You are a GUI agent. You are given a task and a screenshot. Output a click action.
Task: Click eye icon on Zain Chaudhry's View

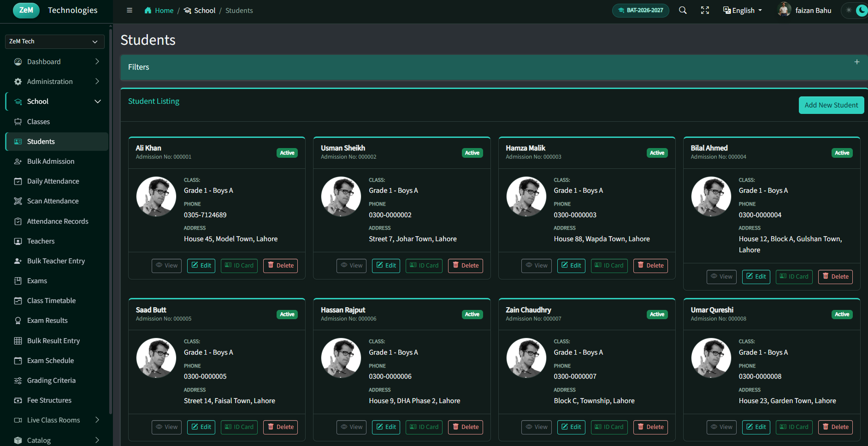coord(529,427)
